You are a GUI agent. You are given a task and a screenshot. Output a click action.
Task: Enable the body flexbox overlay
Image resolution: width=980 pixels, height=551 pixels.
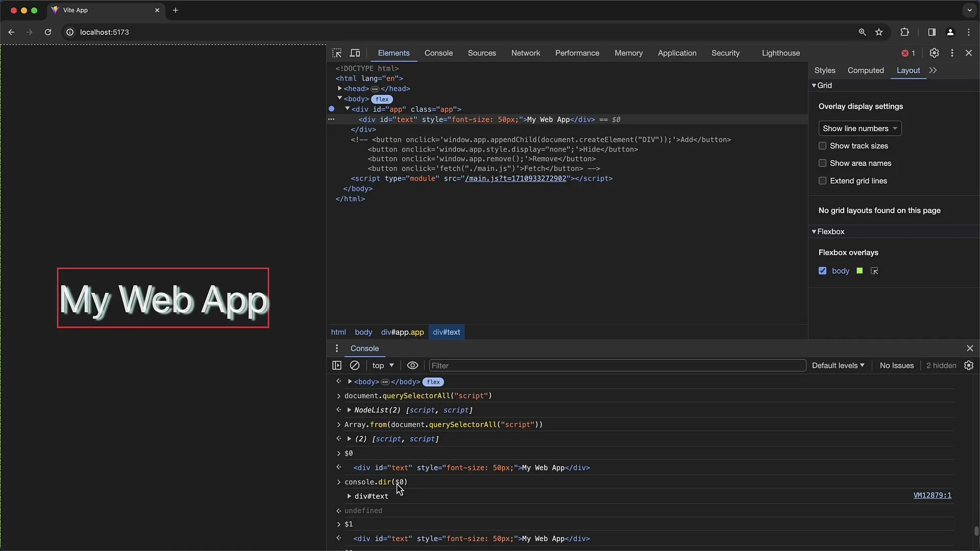pyautogui.click(x=822, y=270)
